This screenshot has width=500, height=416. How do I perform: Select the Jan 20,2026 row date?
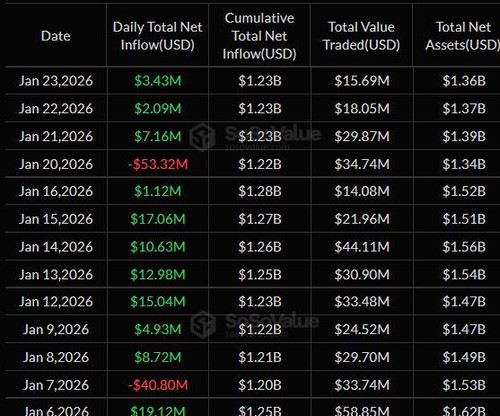pos(56,164)
